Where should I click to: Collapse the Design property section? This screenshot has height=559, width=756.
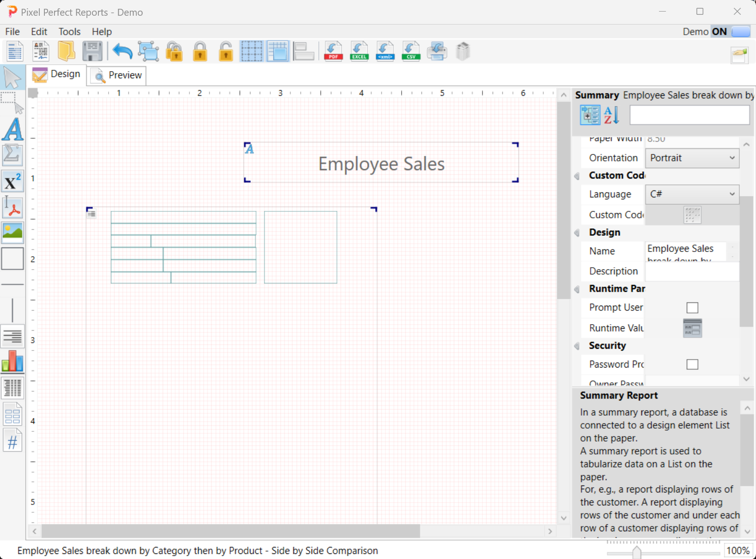(577, 233)
